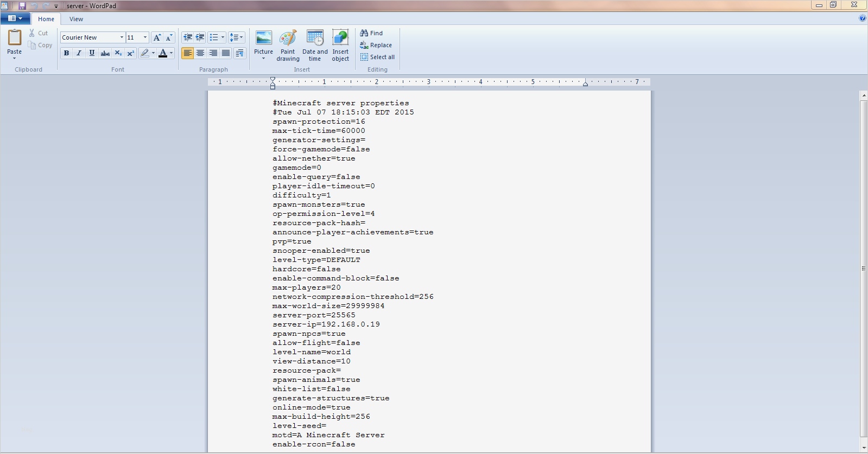The width and height of the screenshot is (868, 454).
Task: Insert a Paint drawing
Action: click(x=288, y=46)
